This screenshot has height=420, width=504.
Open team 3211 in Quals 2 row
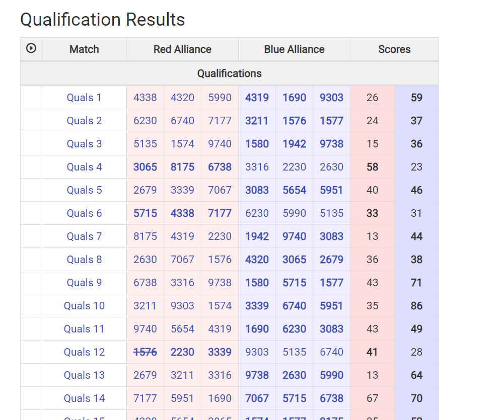(257, 121)
